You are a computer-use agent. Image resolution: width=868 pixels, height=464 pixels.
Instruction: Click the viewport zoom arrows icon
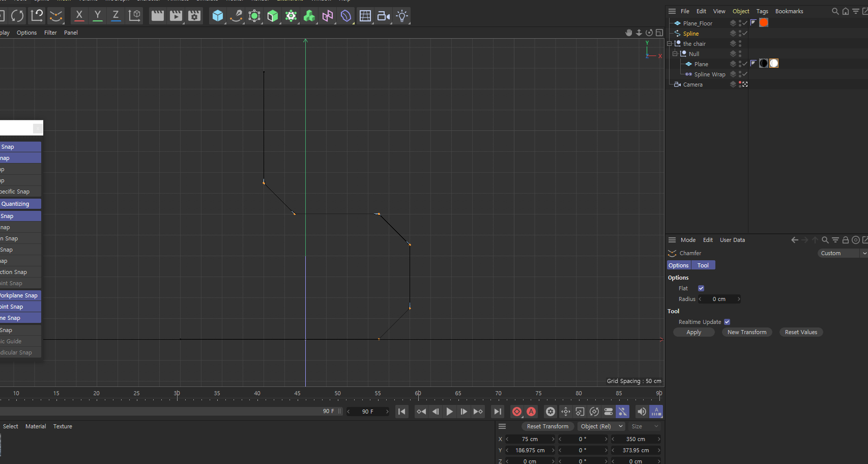(639, 33)
